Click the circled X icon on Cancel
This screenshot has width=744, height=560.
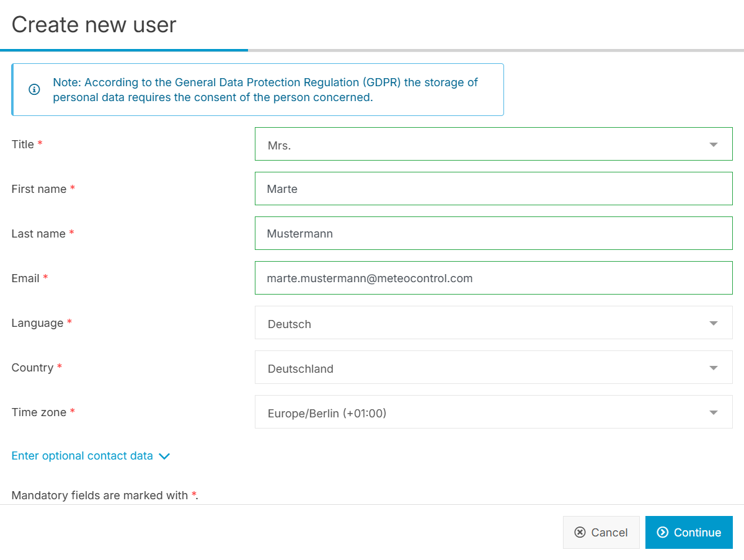click(580, 532)
